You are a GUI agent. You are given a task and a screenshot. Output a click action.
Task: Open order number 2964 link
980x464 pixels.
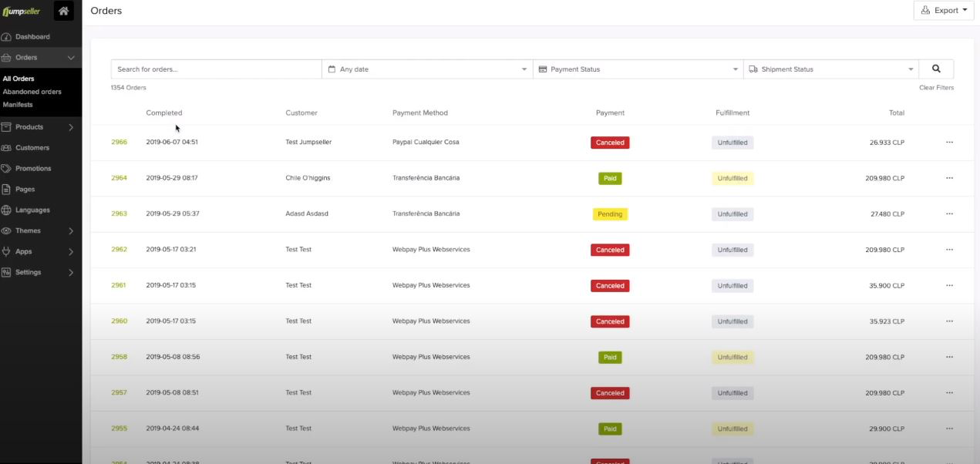(x=119, y=178)
